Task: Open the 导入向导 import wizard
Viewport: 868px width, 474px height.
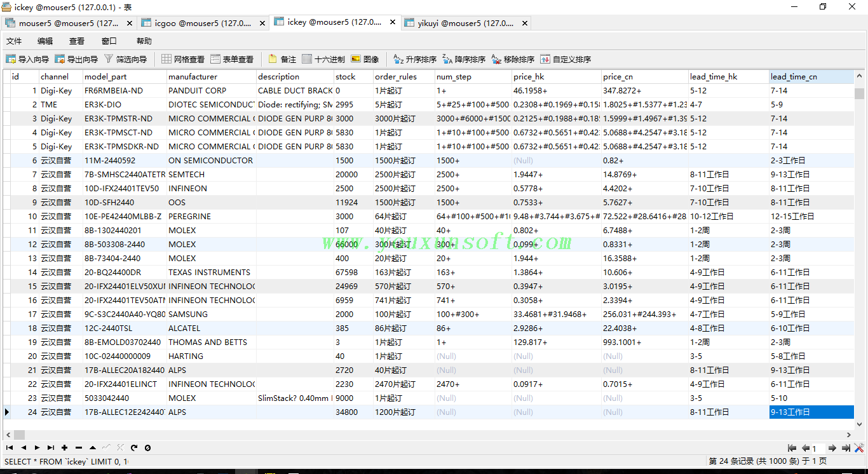Action: [x=27, y=59]
